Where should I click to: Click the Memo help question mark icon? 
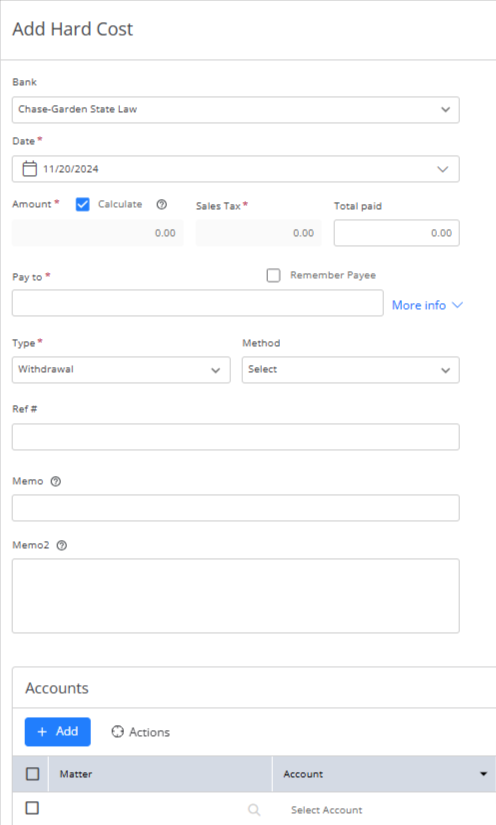pyautogui.click(x=56, y=481)
